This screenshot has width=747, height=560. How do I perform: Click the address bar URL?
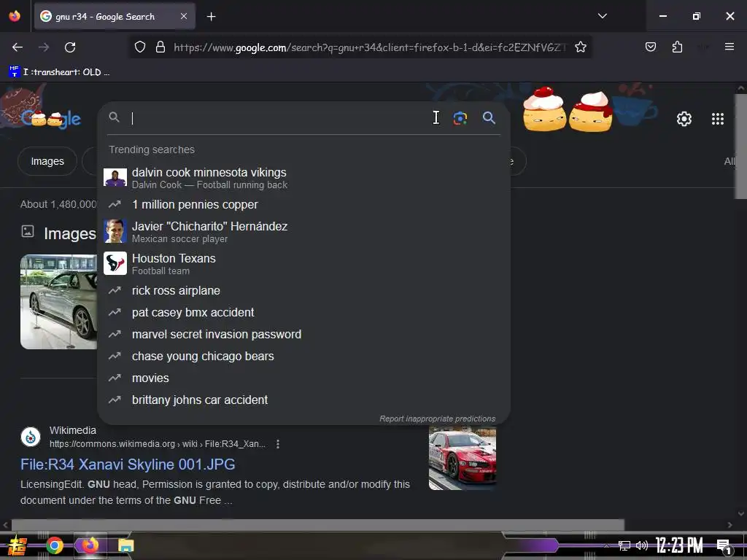370,47
